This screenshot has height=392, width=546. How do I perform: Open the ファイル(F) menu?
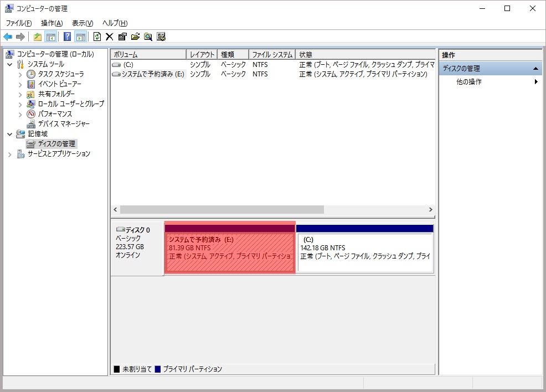click(19, 23)
